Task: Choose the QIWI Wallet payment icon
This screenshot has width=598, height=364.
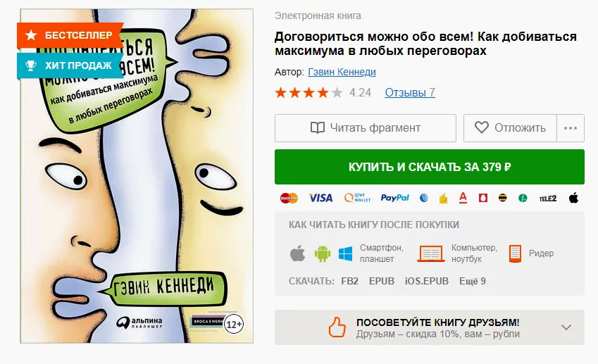Action: (357, 197)
